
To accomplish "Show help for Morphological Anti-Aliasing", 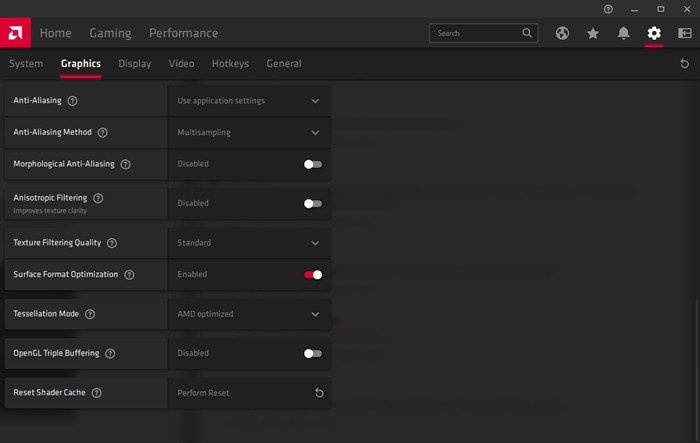I will click(x=125, y=164).
